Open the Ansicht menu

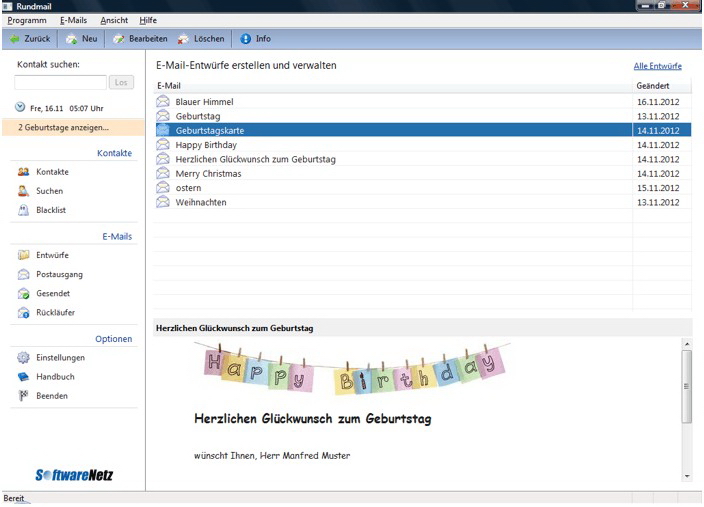point(114,20)
